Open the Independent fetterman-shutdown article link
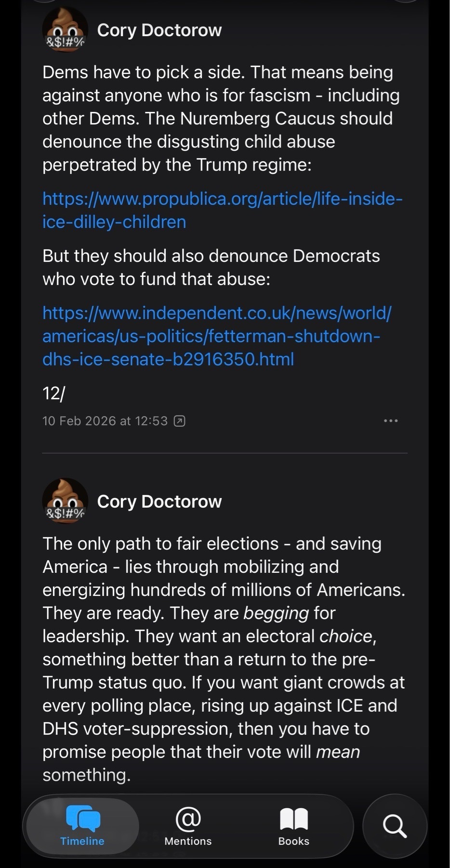The height and width of the screenshot is (868, 450). tap(218, 336)
